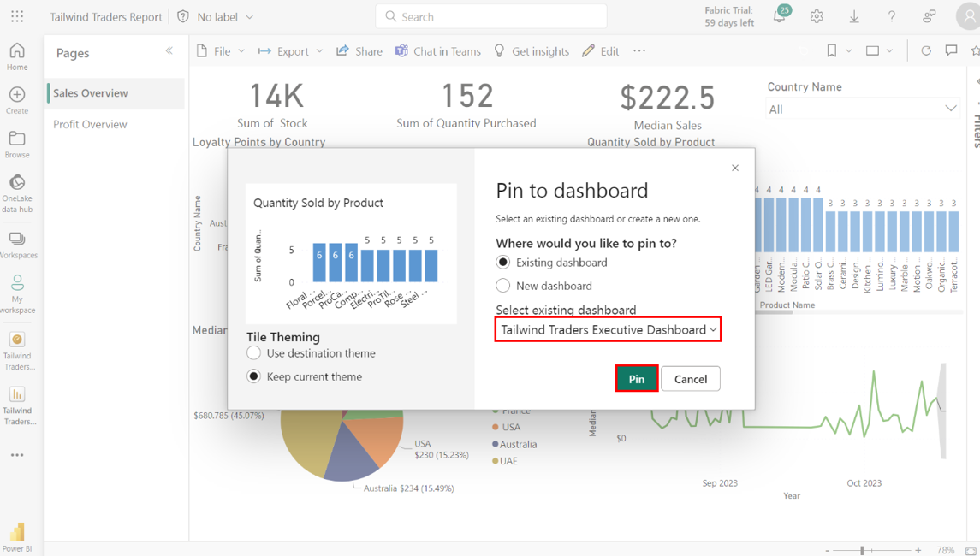Image resolution: width=980 pixels, height=556 pixels.
Task: Click the Cancel button
Action: (690, 379)
